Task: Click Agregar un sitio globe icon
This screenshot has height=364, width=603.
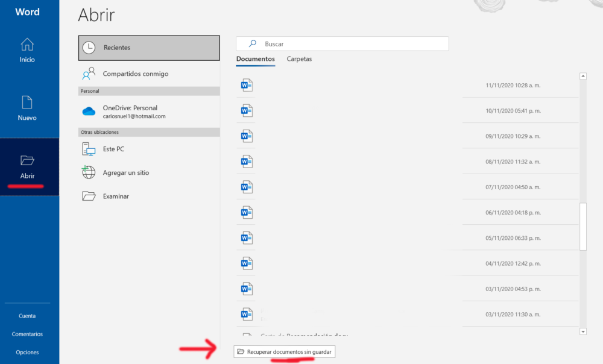Action: pyautogui.click(x=125, y=172)
